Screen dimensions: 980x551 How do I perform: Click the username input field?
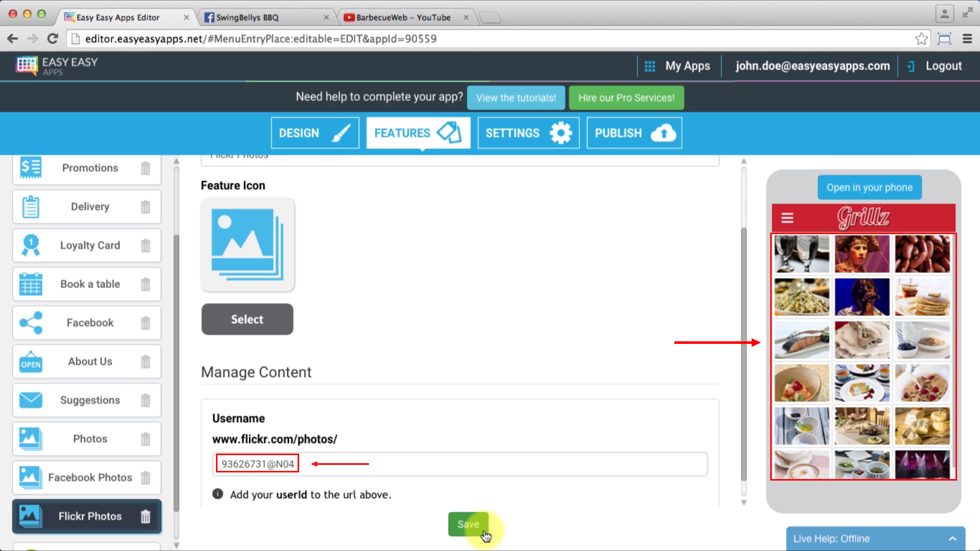[x=460, y=464]
